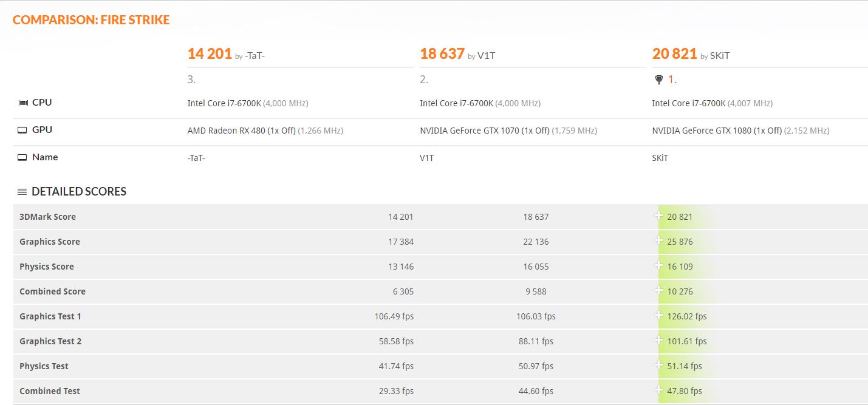Image resolution: width=868 pixels, height=405 pixels.
Task: Click the plus icon in Combined Score row
Action: pyautogui.click(x=659, y=290)
